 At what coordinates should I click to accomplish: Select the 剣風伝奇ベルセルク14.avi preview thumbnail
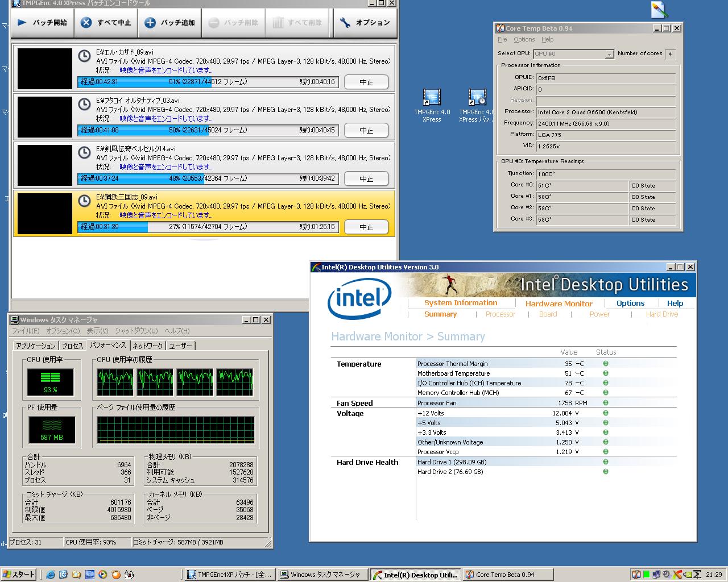point(45,165)
